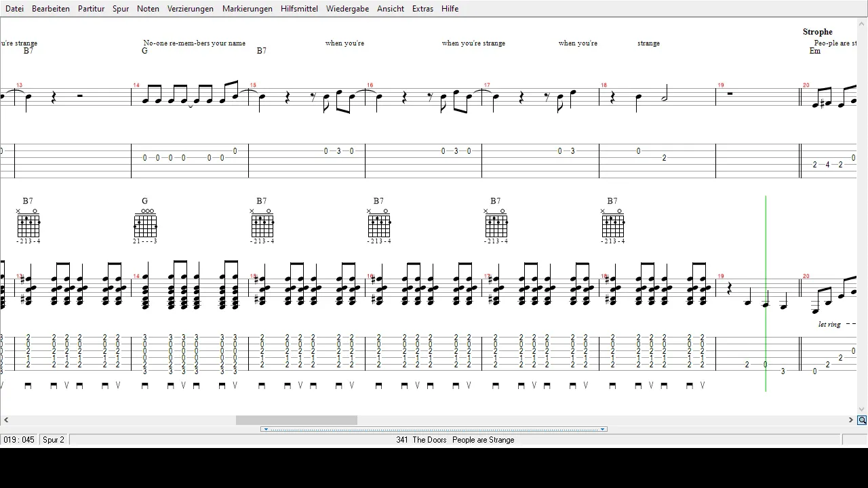Viewport: 868px width, 488px height.
Task: Click the B7 chord diagram above measure 15
Action: [x=262, y=225]
